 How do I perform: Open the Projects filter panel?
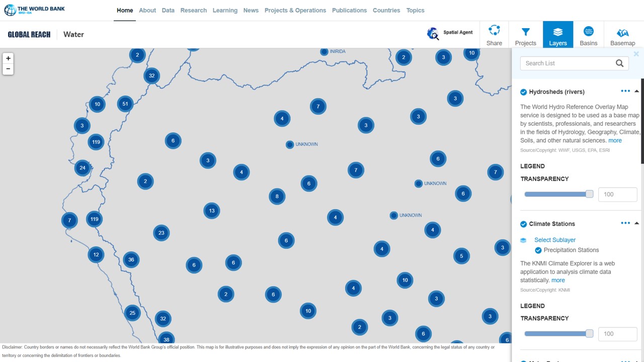click(525, 35)
